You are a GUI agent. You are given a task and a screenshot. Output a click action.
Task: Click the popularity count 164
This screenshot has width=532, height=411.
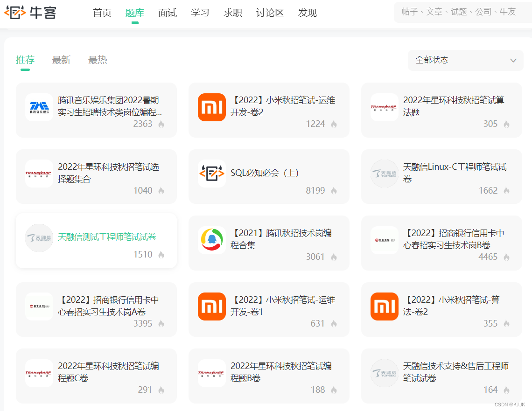(490, 390)
